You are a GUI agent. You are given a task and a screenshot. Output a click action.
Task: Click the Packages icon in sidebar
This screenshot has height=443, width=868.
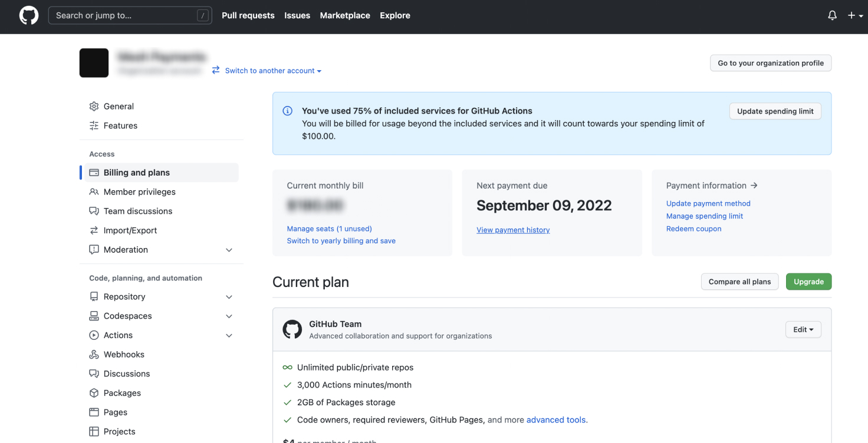coord(94,393)
